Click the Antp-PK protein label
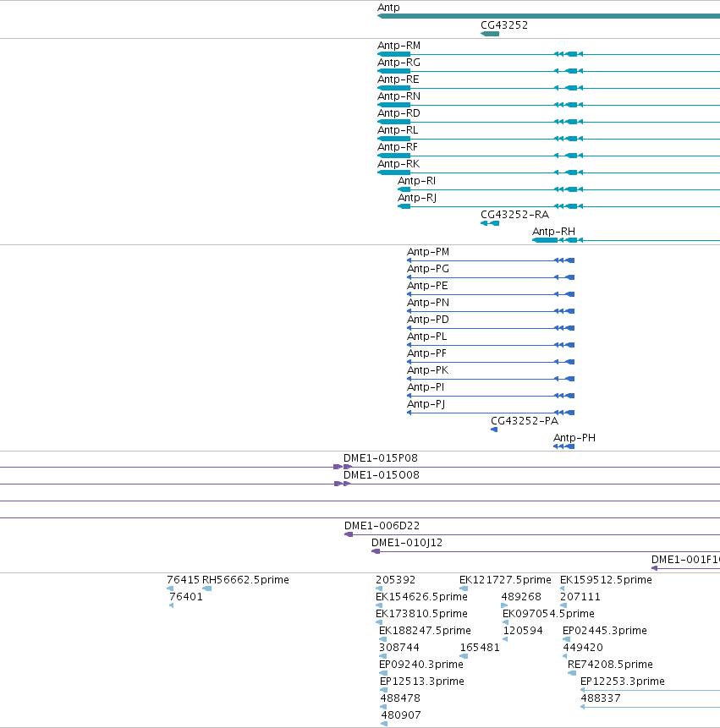 pyautogui.click(x=428, y=370)
